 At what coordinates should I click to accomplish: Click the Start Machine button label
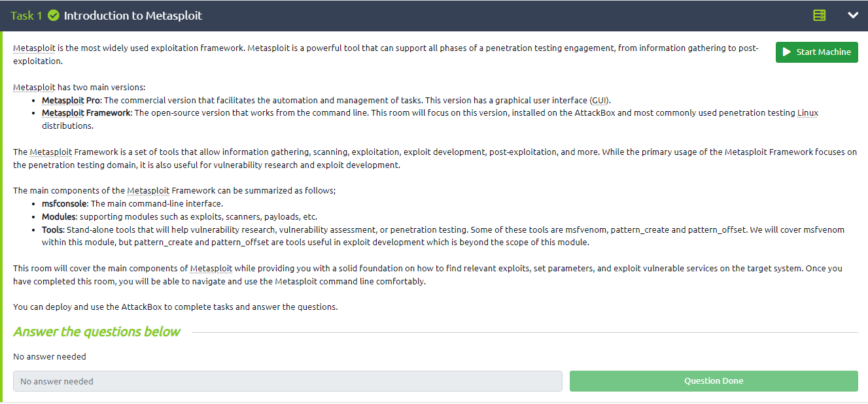[x=824, y=52]
